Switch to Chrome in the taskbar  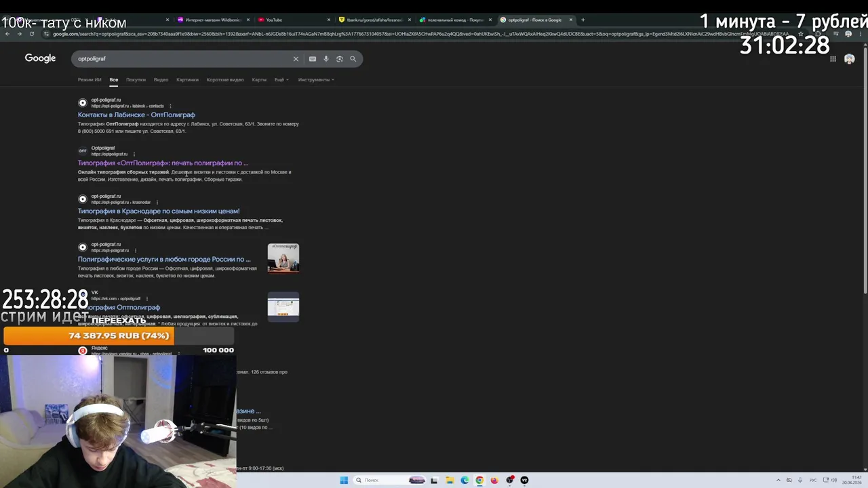(479, 480)
